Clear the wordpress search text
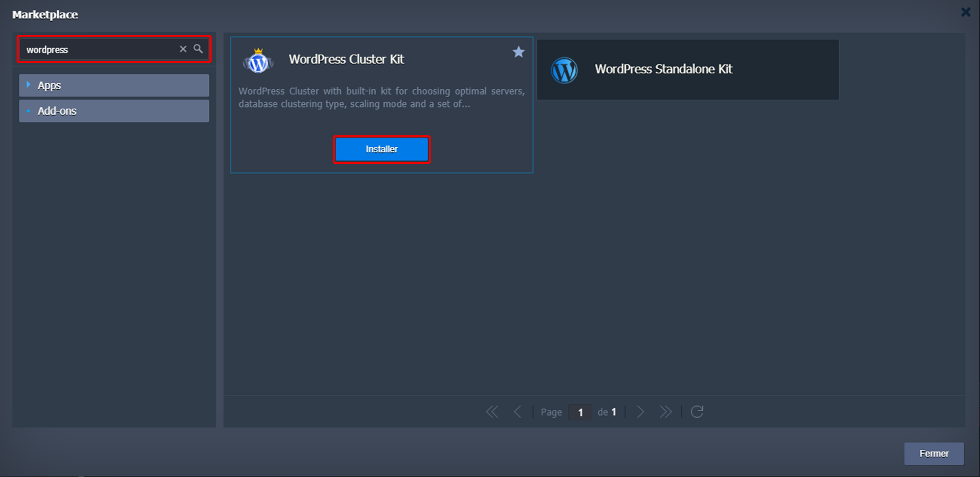 183,49
